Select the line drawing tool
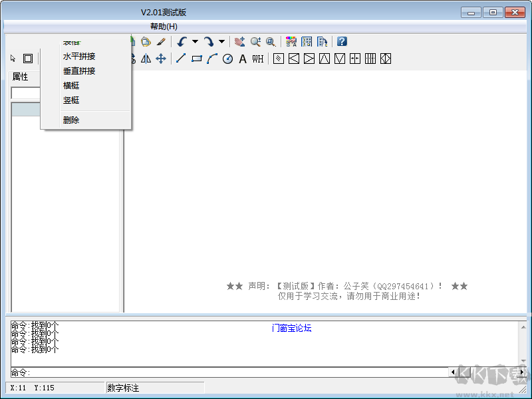Screen dimensions: 532x399 tap(181, 59)
